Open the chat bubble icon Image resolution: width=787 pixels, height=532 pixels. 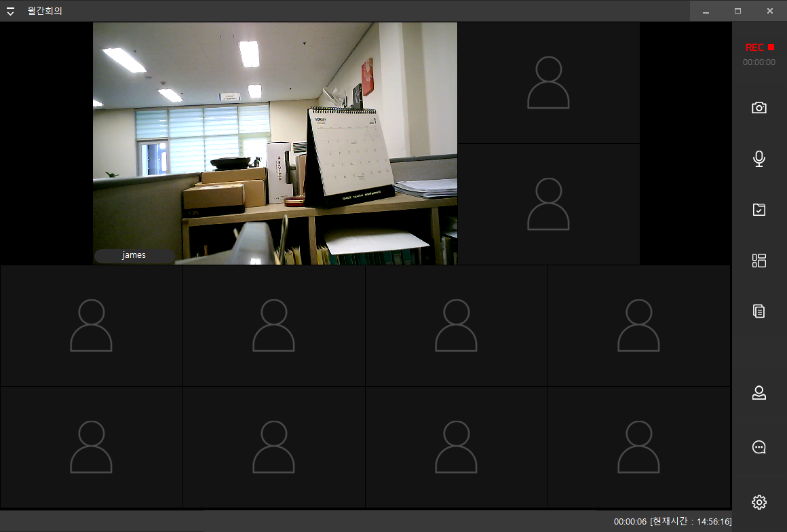(759, 447)
